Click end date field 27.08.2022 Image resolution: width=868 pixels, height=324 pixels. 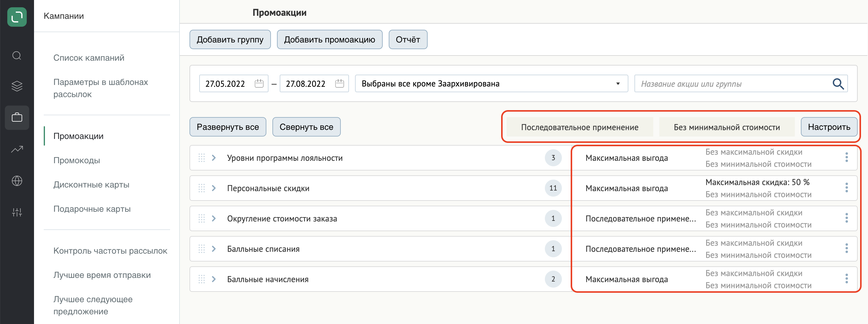coord(314,83)
